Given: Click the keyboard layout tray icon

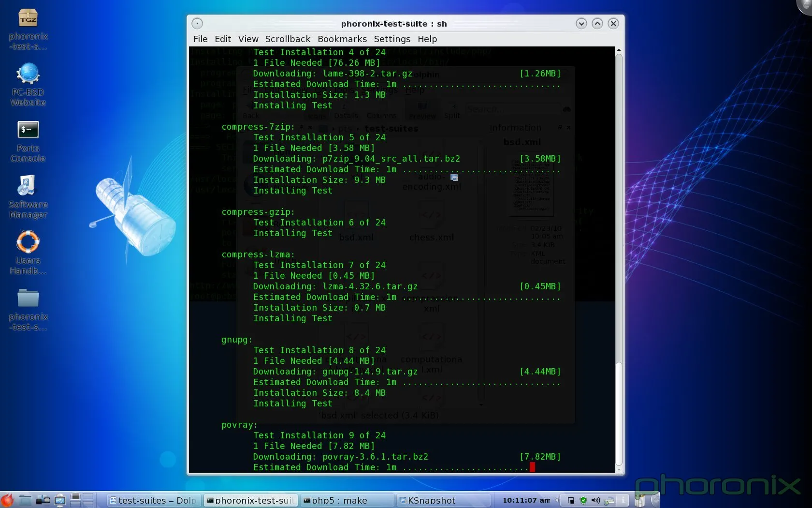Looking at the screenshot, I should [609, 500].
